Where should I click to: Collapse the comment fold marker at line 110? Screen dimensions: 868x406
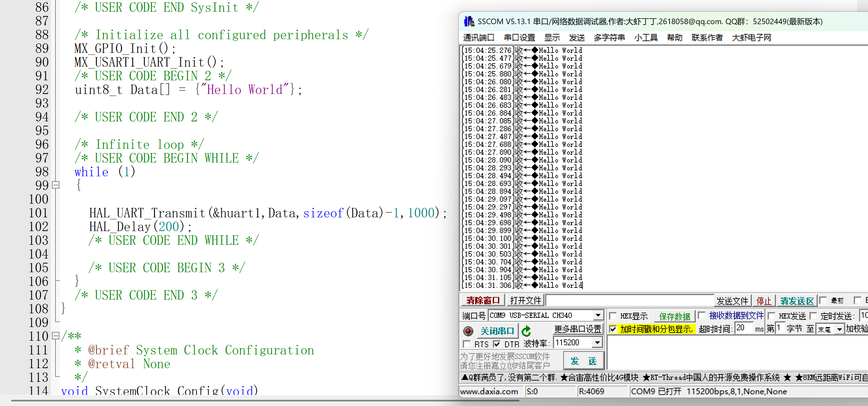[x=56, y=336]
